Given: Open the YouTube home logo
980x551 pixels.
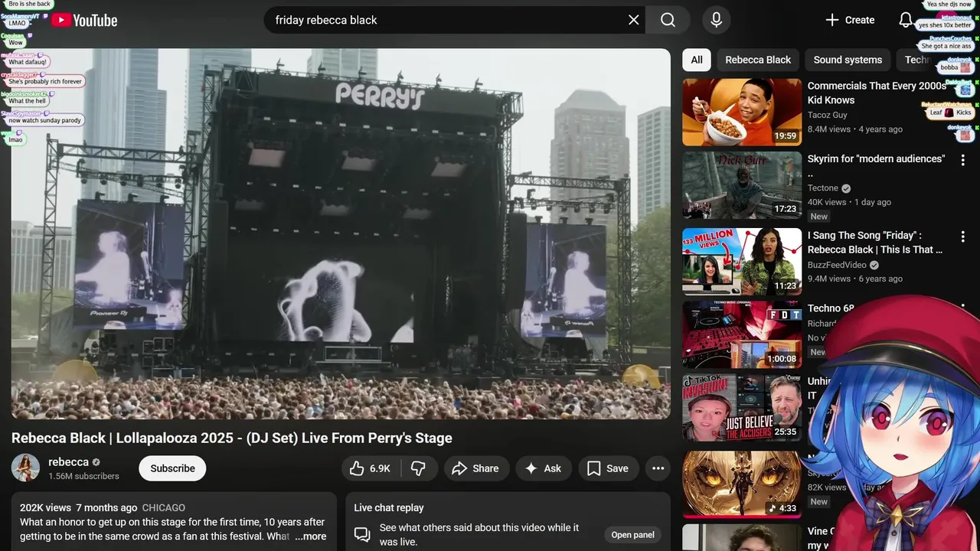Looking at the screenshot, I should coord(84,21).
